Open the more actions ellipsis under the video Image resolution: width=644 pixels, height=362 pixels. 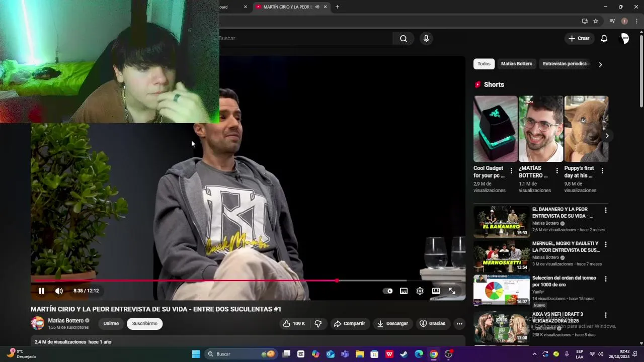(459, 323)
